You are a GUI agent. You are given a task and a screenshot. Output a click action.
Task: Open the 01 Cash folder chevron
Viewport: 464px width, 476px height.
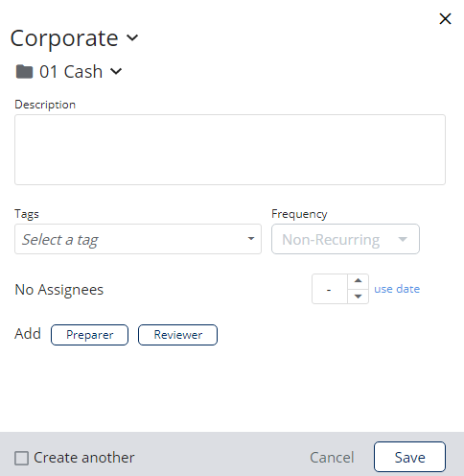point(116,71)
